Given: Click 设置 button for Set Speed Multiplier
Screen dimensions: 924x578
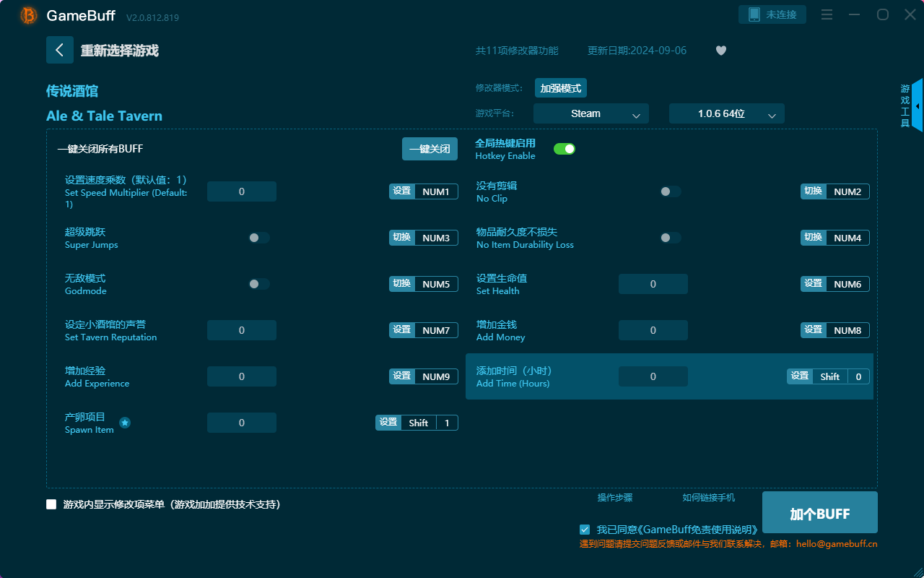Looking at the screenshot, I should pyautogui.click(x=402, y=191).
